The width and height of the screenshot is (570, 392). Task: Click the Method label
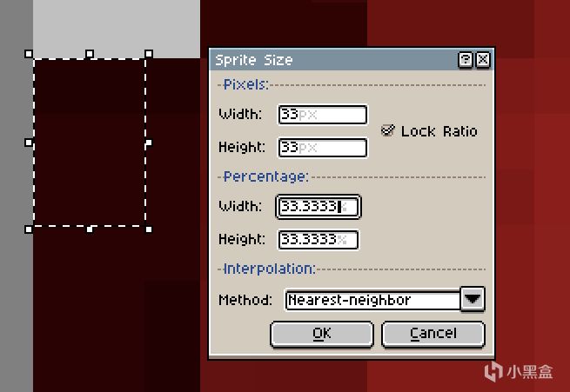point(245,300)
